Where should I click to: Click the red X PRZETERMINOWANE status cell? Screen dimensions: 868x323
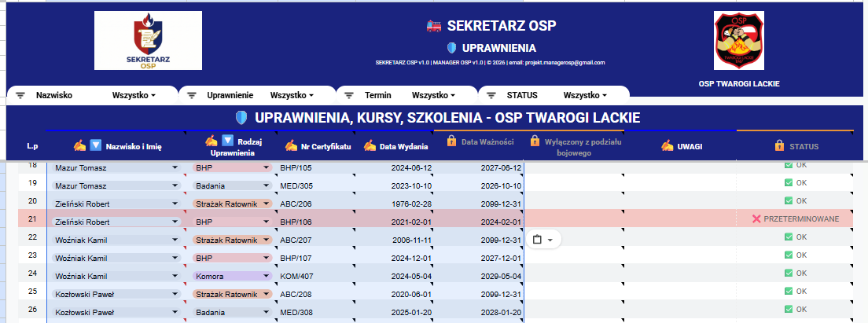[795, 219]
